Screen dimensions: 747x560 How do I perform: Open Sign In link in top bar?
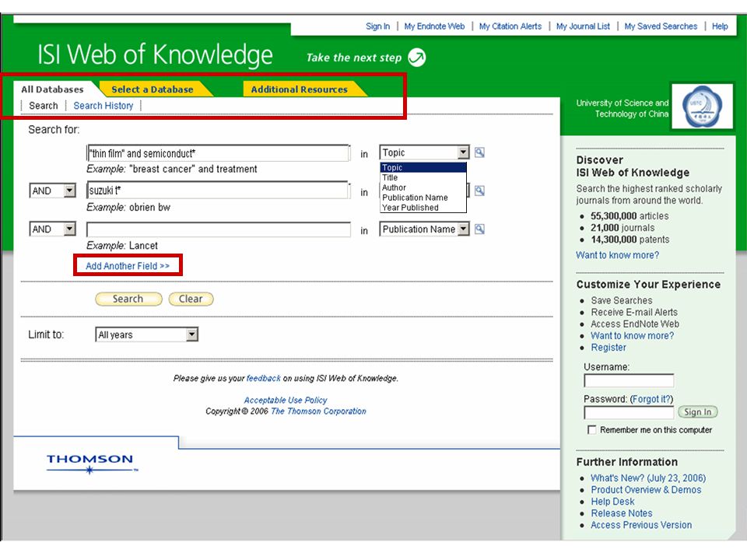(x=378, y=26)
